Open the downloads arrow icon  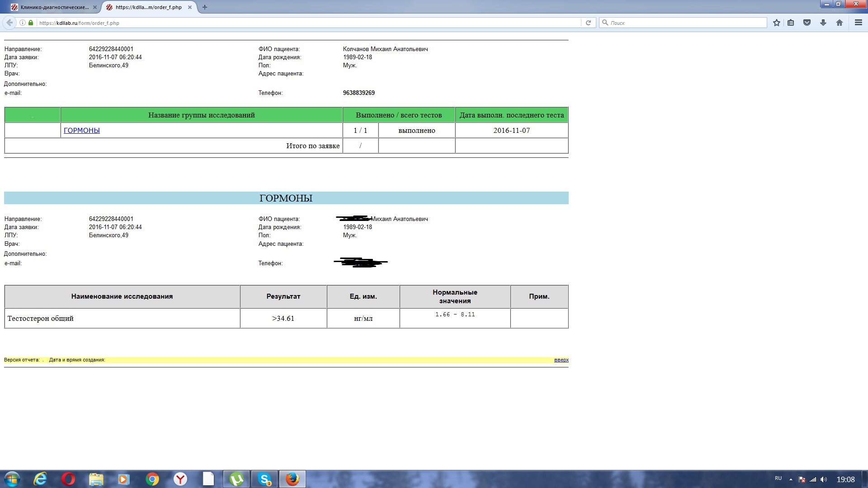(823, 23)
